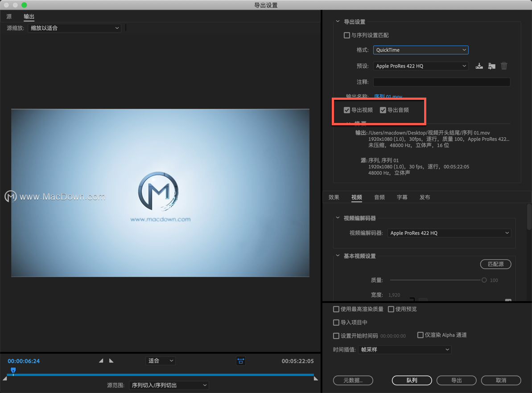Switch to the 源 tab

click(9, 16)
